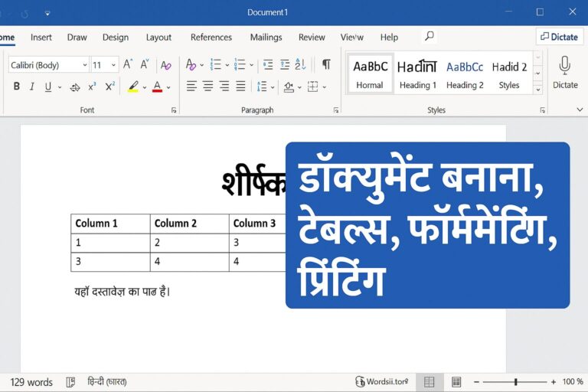Toggle Subscript formatting
Viewport: 588px width, 392px height.
pyautogui.click(x=92, y=87)
